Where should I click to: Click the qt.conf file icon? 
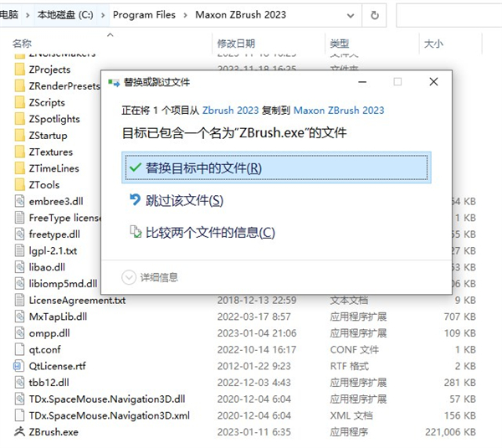pyautogui.click(x=19, y=349)
